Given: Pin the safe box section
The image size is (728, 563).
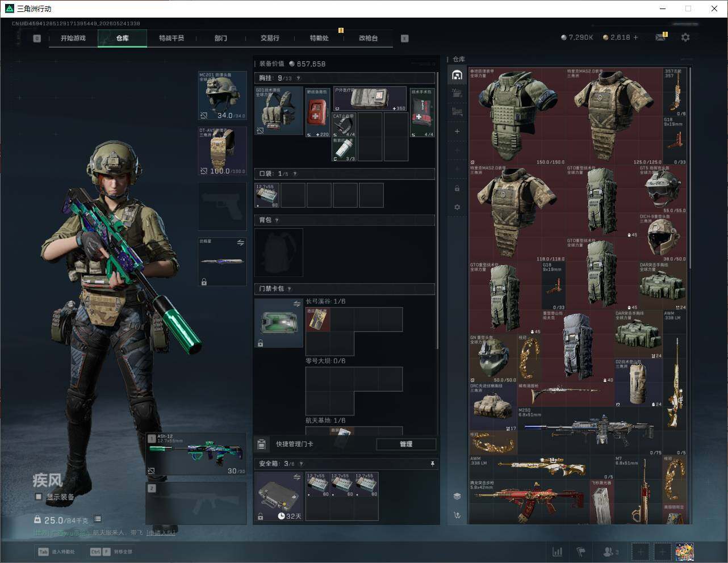Looking at the screenshot, I should (x=433, y=464).
